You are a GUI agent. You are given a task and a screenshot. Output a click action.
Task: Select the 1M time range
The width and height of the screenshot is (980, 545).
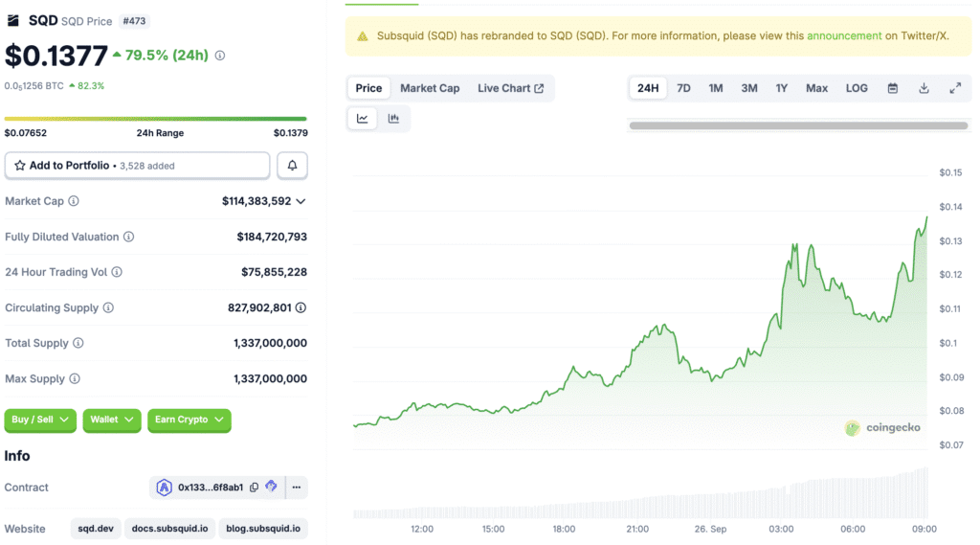[716, 88]
